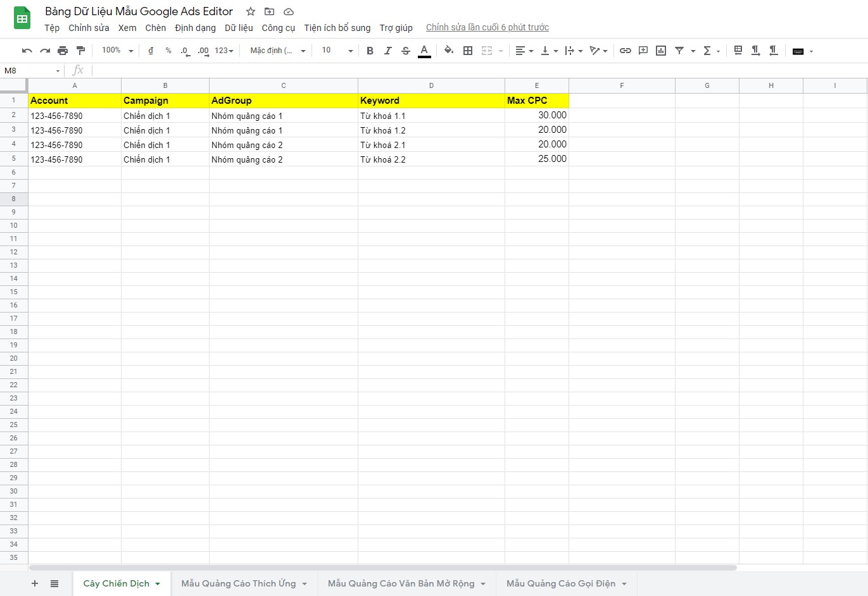Click the undo icon in toolbar
This screenshot has width=868, height=596.
point(27,51)
